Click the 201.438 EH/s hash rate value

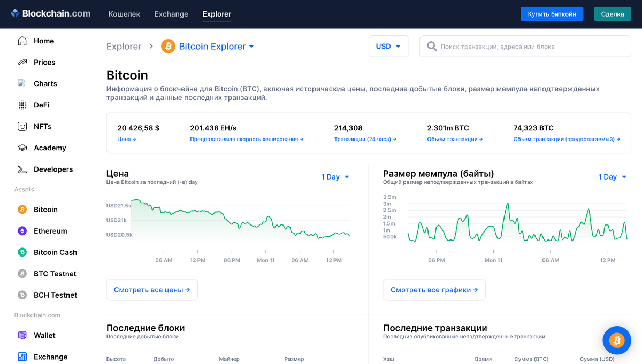(213, 128)
